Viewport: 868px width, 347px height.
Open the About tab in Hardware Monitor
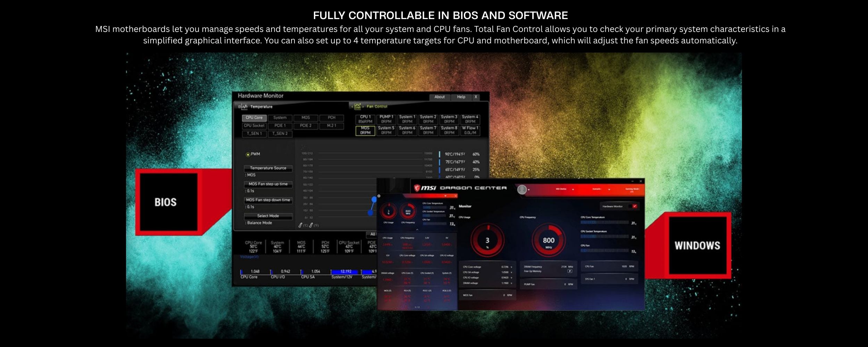coord(440,97)
